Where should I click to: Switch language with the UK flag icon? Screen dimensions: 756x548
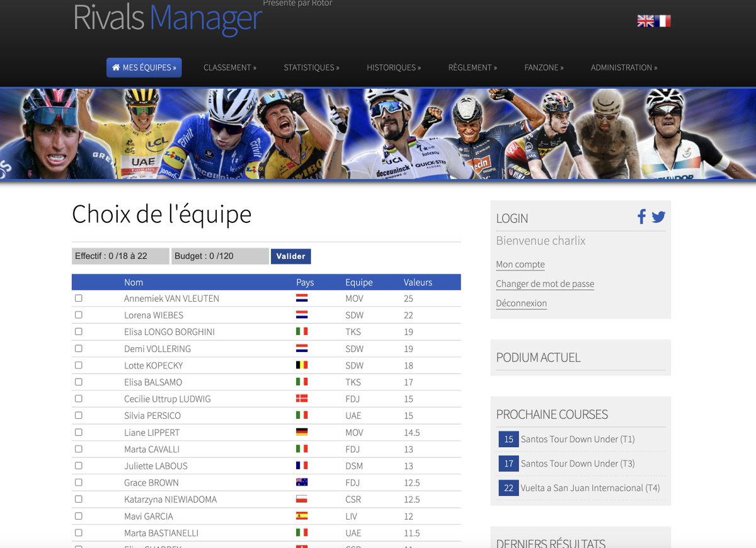point(645,21)
